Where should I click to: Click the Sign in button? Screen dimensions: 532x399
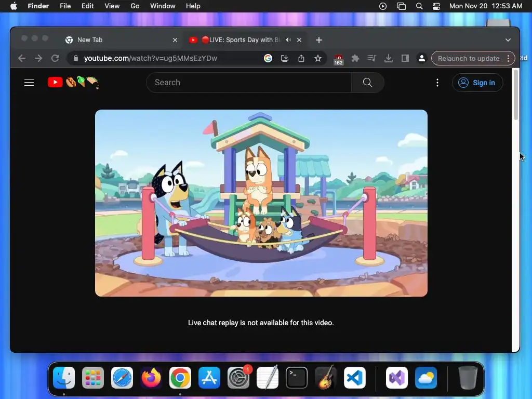pyautogui.click(x=477, y=83)
